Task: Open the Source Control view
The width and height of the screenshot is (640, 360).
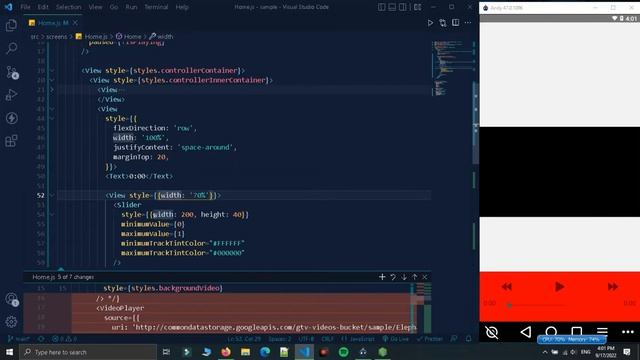Action: [x=11, y=72]
